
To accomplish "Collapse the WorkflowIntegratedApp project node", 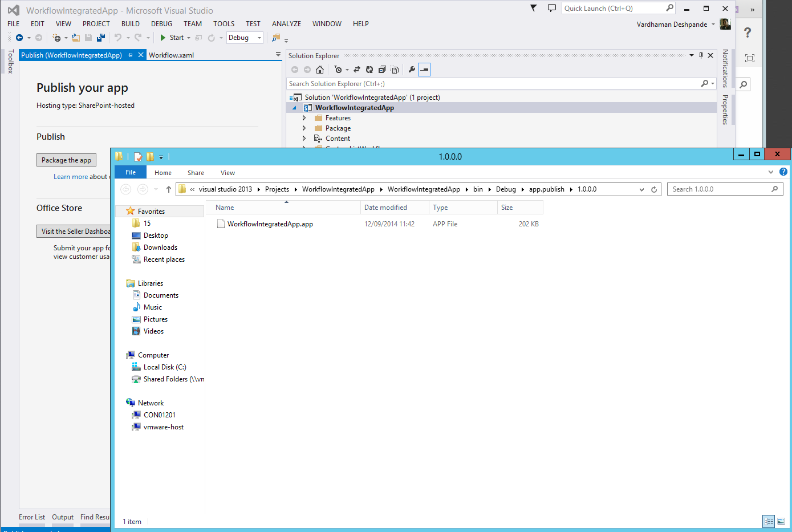I will pyautogui.click(x=294, y=108).
